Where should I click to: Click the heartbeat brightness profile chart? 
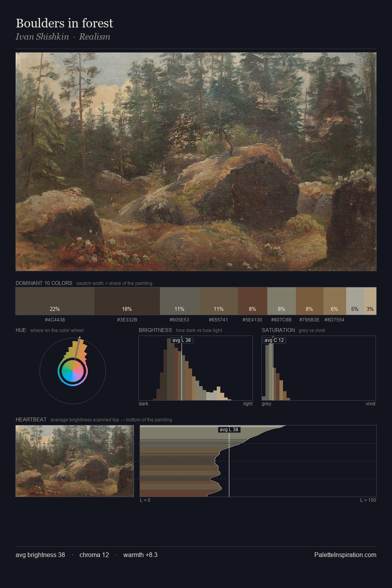258,461
